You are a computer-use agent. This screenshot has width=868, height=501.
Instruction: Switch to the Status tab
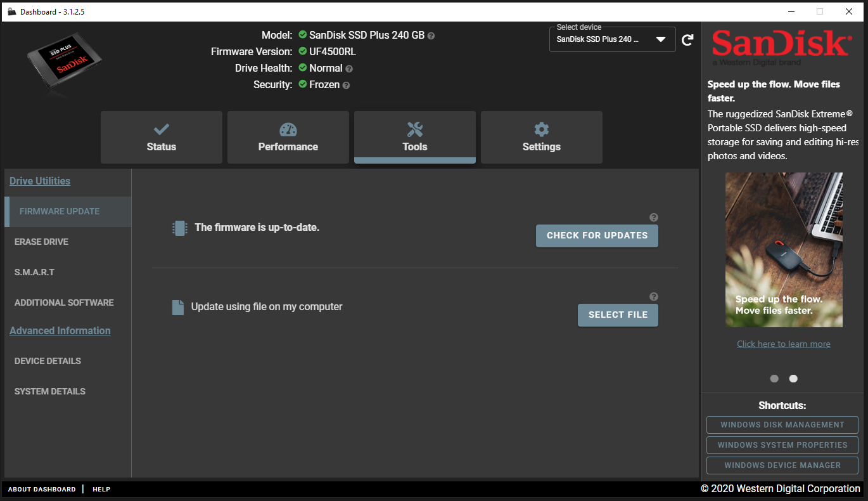tap(162, 138)
